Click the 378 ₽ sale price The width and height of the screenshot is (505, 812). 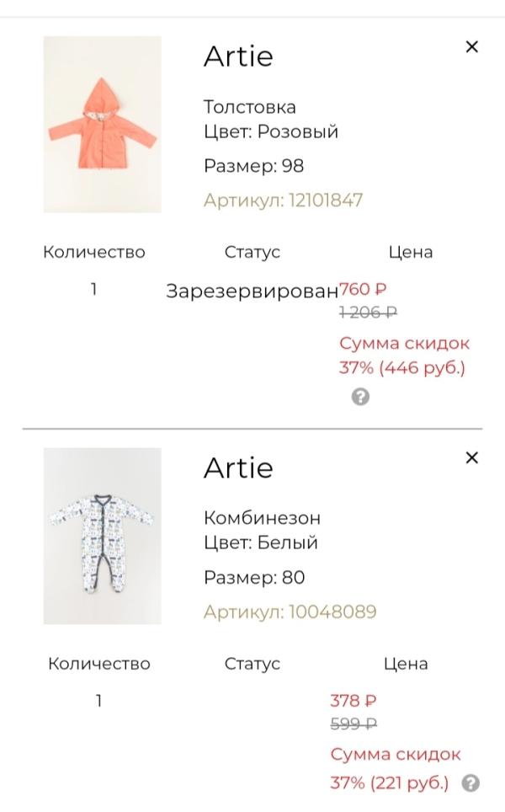click(353, 701)
